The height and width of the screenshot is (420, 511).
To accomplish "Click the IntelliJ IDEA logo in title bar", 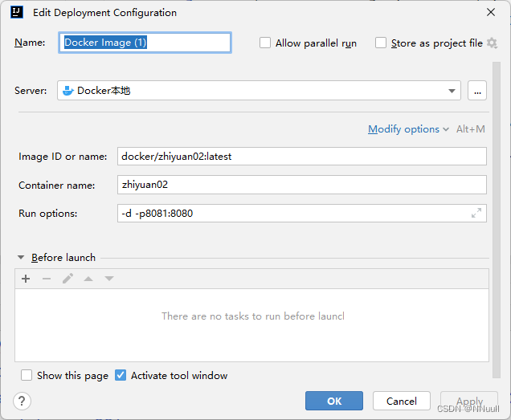I will point(17,12).
